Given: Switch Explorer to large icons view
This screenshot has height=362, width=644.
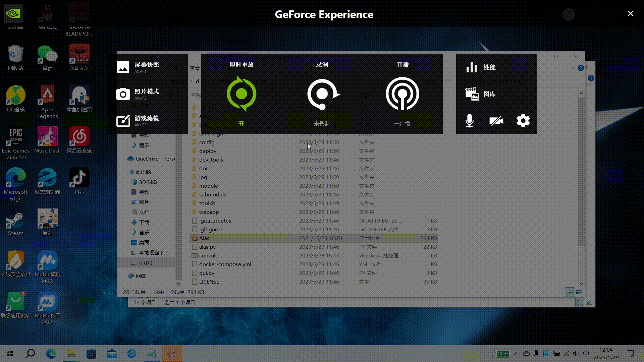Looking at the screenshot, I should 579,292.
